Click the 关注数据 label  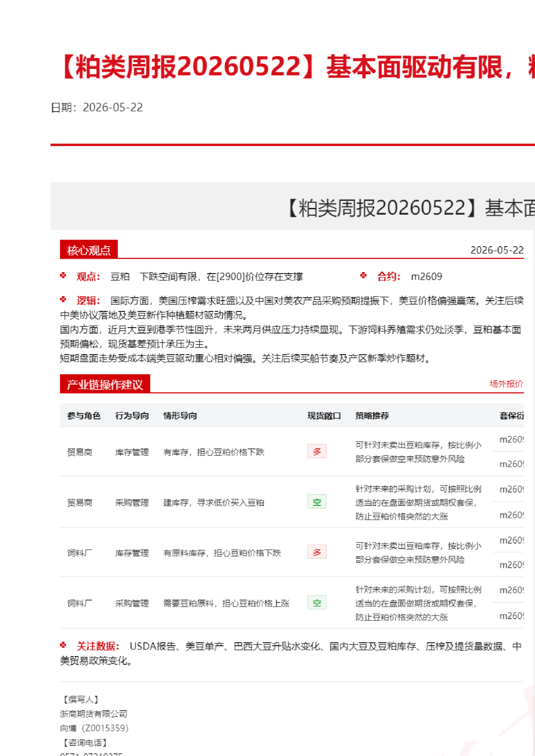click(x=98, y=646)
